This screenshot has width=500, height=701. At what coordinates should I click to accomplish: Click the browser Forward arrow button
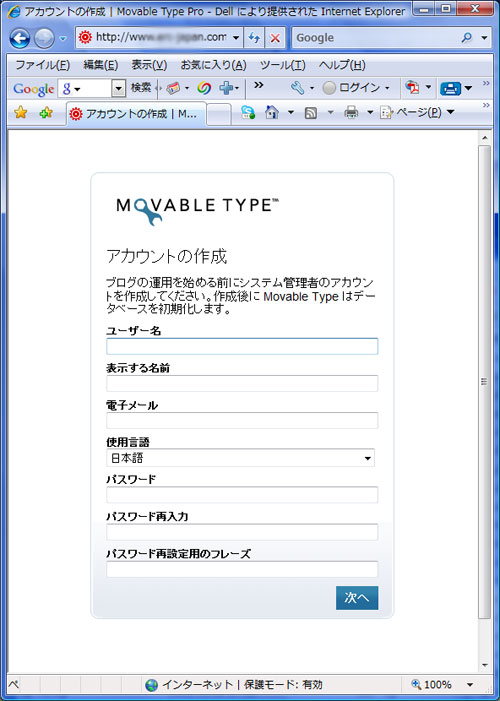click(x=44, y=38)
